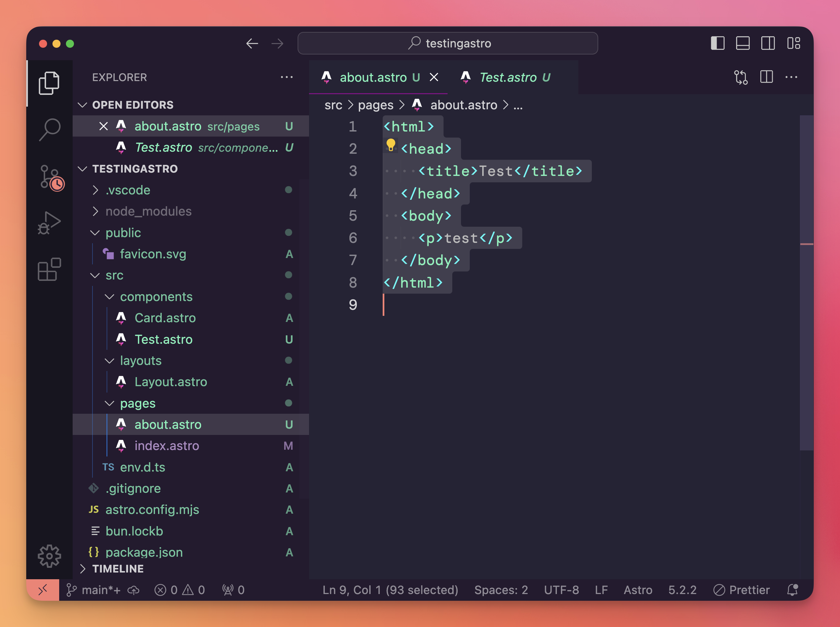This screenshot has width=840, height=627.
Task: Open the Search view in activity bar
Action: [x=49, y=130]
